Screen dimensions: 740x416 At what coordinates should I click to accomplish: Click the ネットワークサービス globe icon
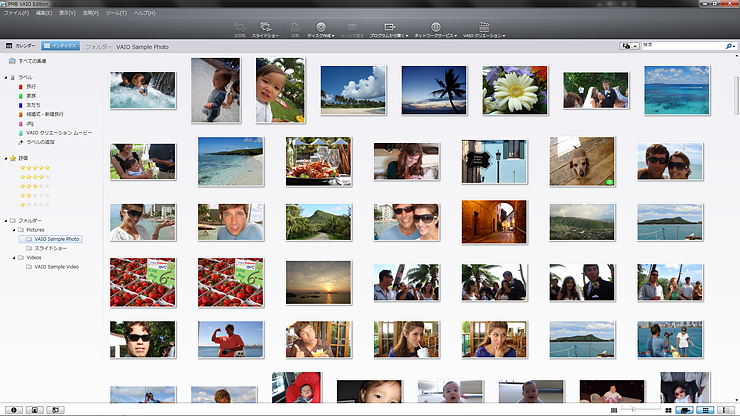tap(435, 29)
